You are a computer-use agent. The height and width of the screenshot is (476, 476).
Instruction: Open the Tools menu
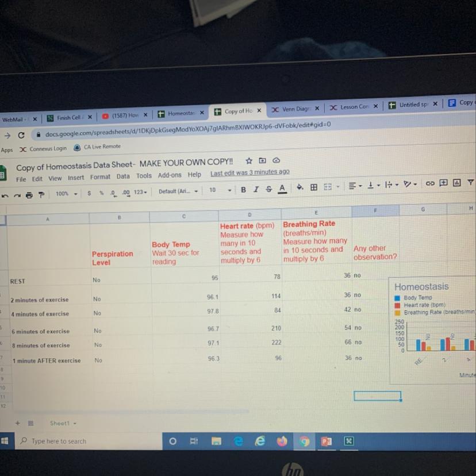tap(144, 176)
